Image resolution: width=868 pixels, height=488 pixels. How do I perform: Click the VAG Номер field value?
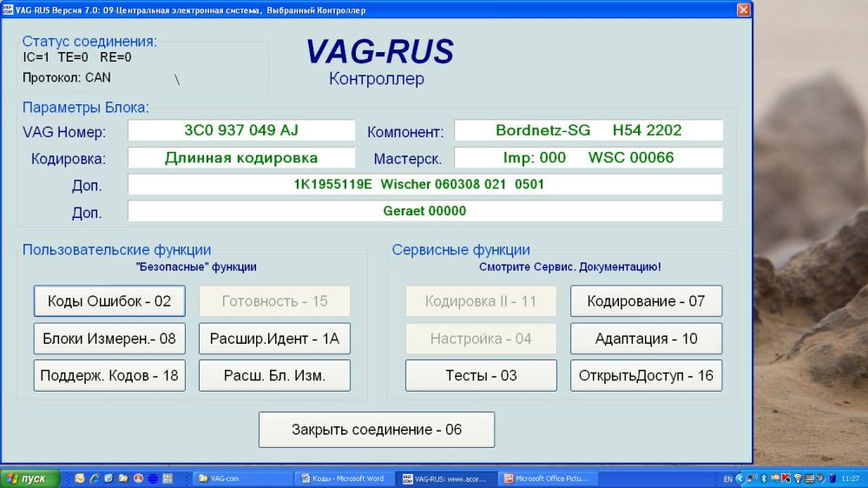click(241, 130)
